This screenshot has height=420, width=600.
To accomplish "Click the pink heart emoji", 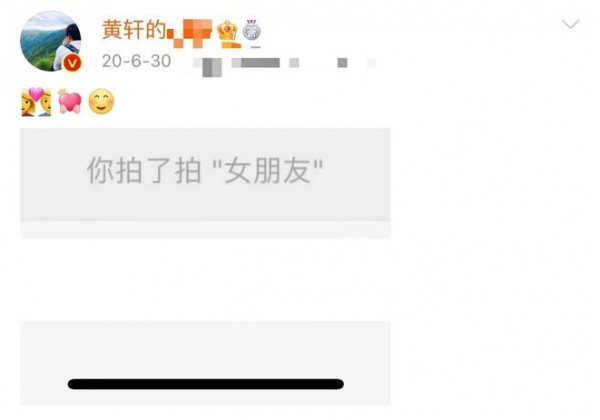I will 70,102.
